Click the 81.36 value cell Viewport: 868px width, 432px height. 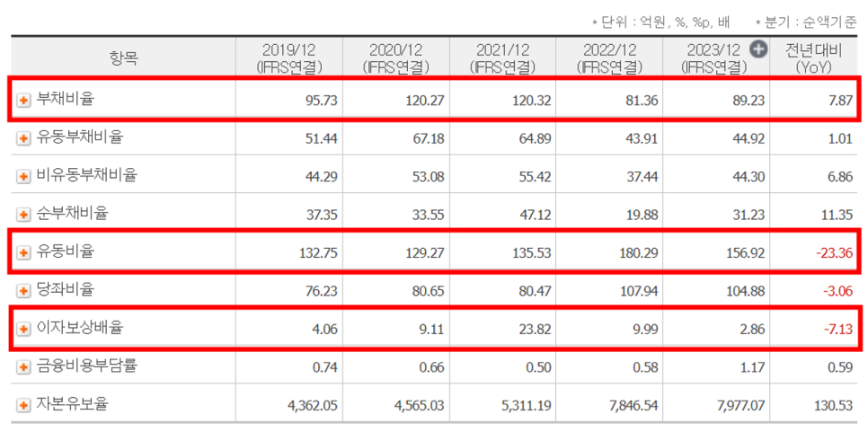point(641,101)
